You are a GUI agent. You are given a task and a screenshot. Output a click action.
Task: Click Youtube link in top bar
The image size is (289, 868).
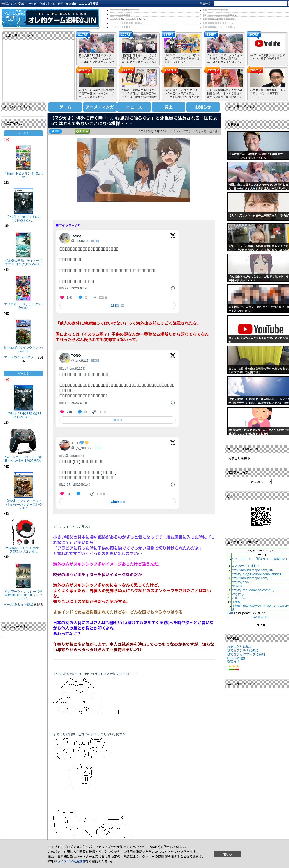[71, 4]
